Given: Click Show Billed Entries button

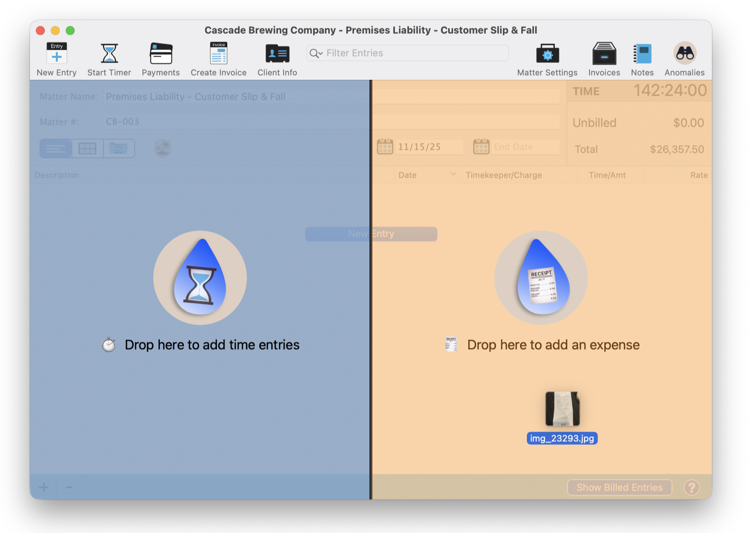Looking at the screenshot, I should click(619, 488).
